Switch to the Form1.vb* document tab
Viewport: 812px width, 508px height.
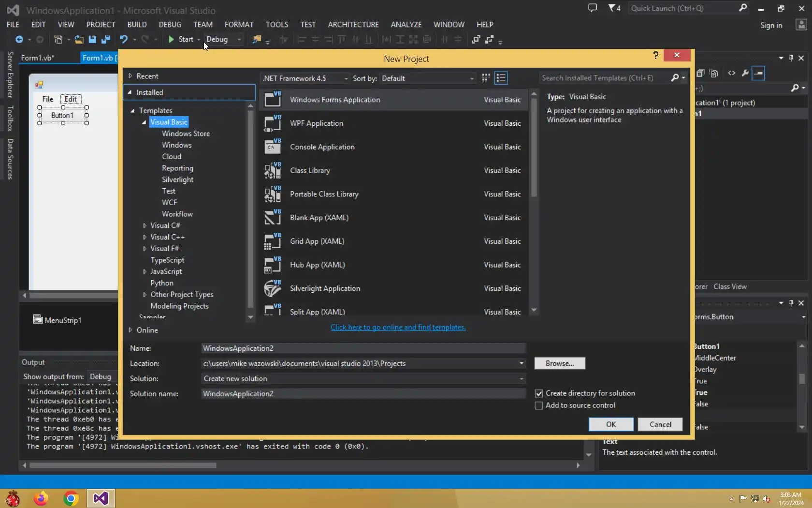coord(38,58)
